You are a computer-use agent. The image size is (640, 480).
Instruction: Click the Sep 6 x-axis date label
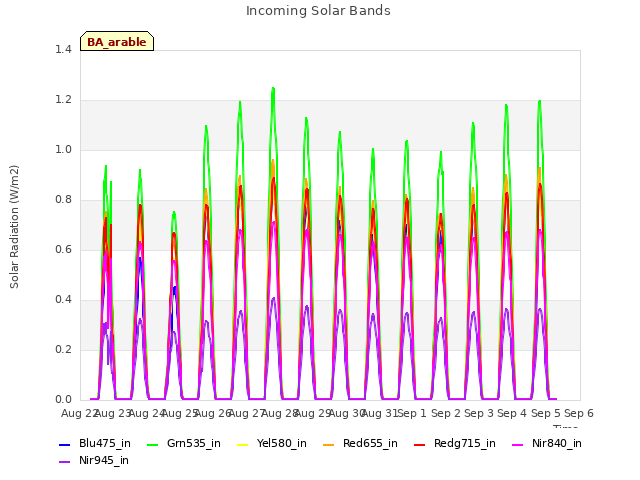pos(579,413)
